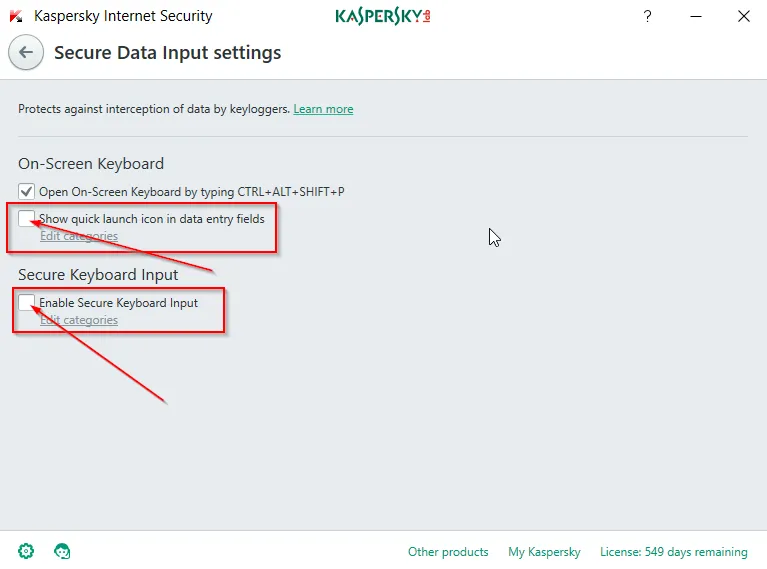Edit categories under quick launch icon option
This screenshot has width=767, height=569.
pos(79,236)
